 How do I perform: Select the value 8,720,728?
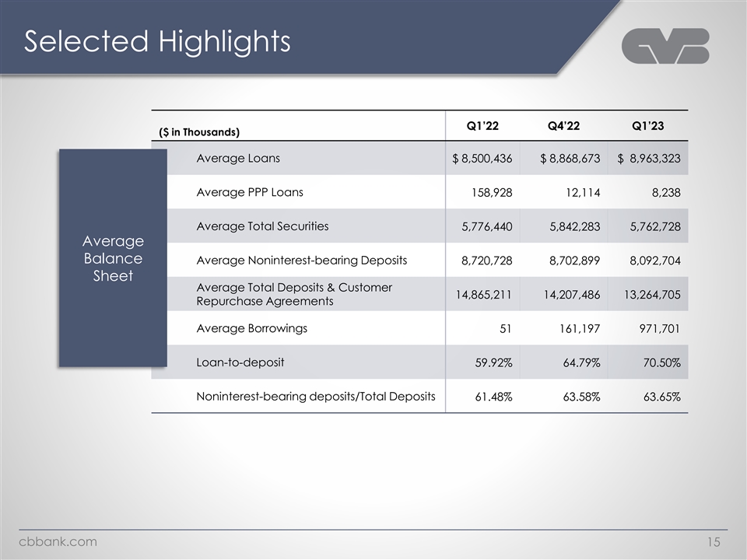[487, 261]
